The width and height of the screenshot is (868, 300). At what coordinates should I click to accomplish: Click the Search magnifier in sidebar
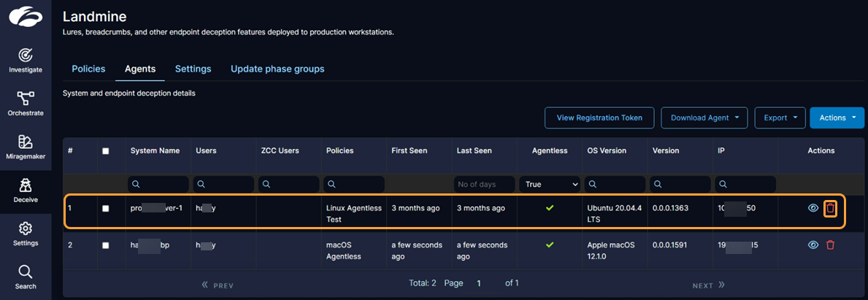(26, 276)
